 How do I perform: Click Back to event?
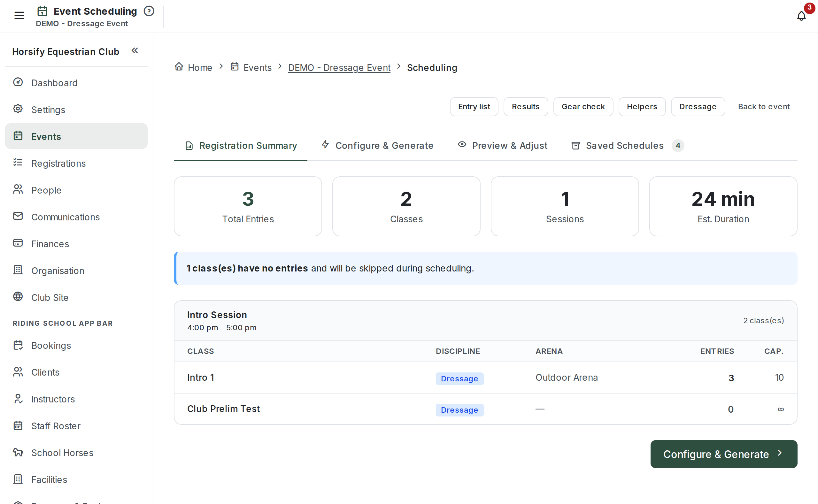tap(764, 107)
